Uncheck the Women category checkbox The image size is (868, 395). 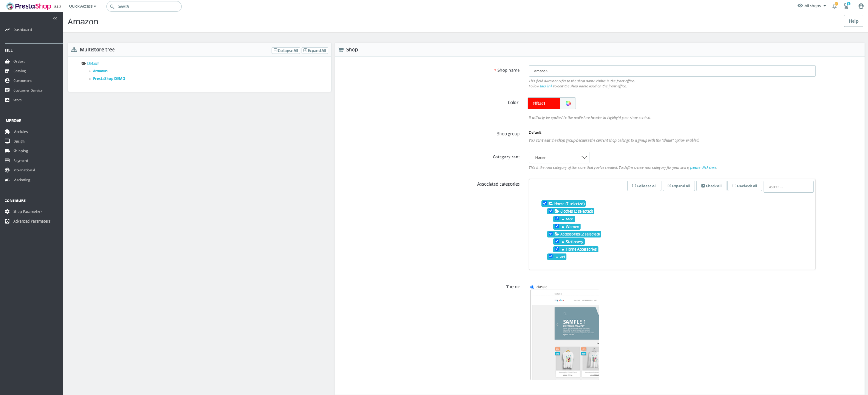(x=557, y=227)
